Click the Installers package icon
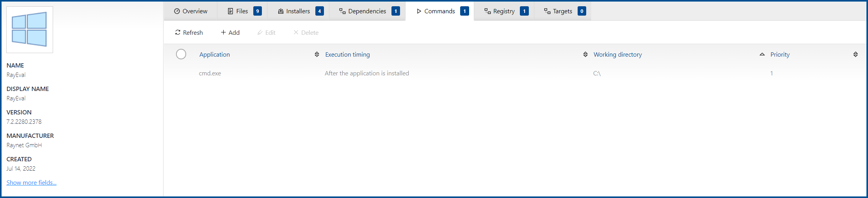 (x=281, y=11)
